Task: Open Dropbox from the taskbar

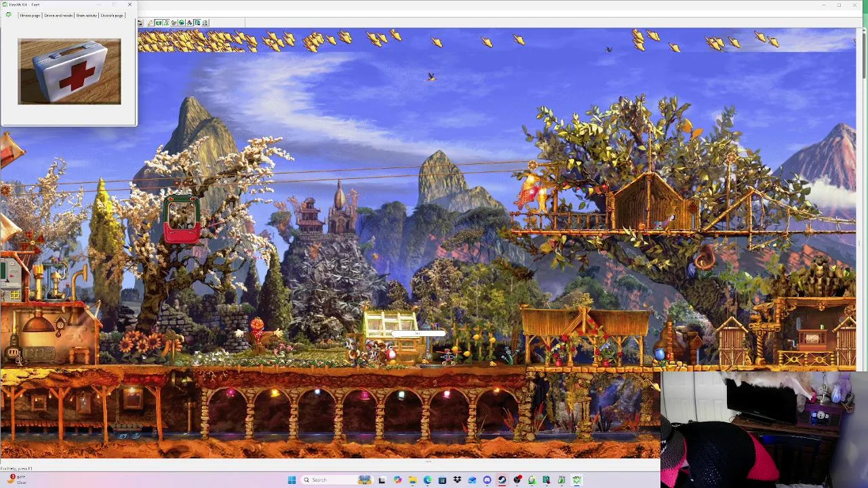Action: coord(457,480)
